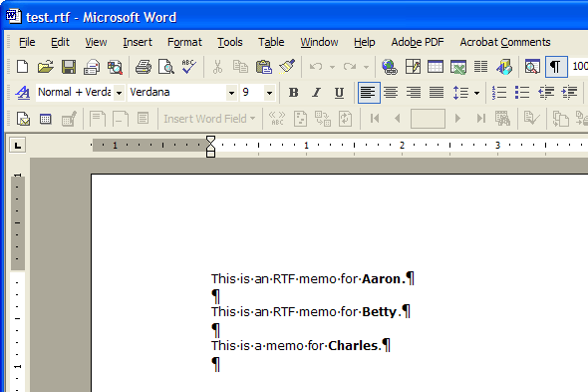Select the Format Painter brush
Screen dimensions: 588x392
(287, 67)
